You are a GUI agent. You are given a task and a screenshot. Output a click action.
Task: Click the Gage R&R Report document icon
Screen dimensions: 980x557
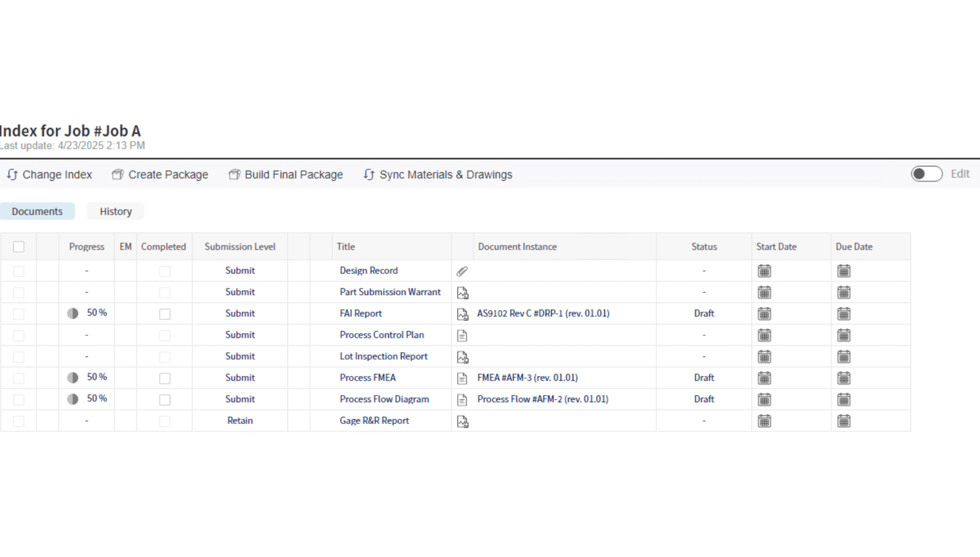click(x=462, y=421)
